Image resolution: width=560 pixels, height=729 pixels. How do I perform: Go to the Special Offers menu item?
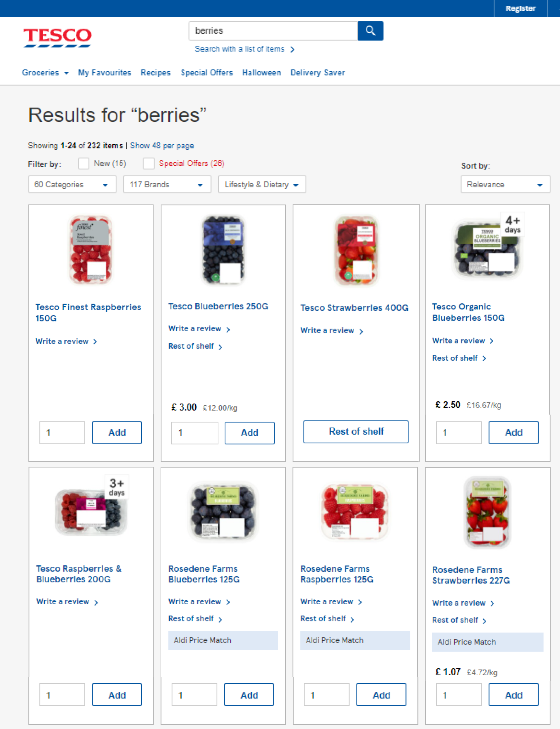point(207,73)
